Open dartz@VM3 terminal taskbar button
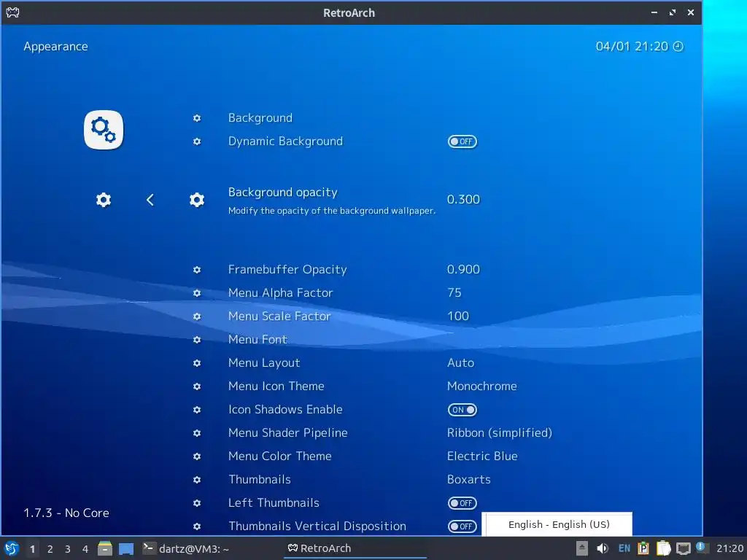 pos(186,548)
